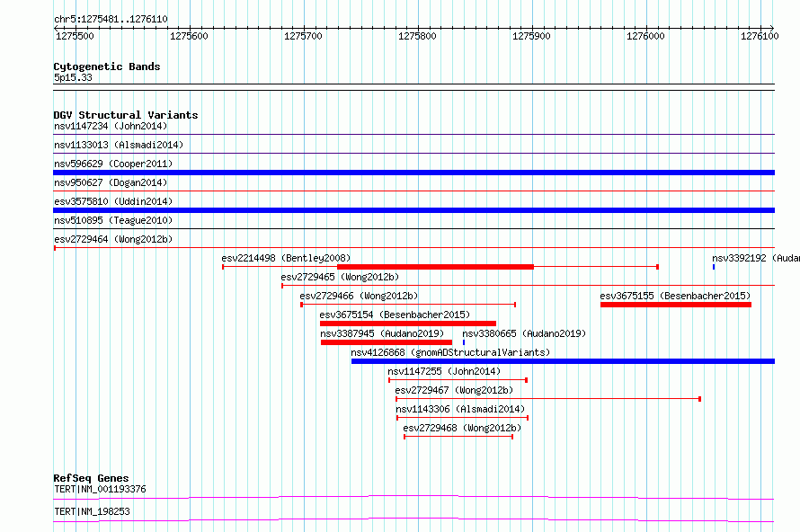
Task: Click ruler position 1275800
Action: [417, 36]
